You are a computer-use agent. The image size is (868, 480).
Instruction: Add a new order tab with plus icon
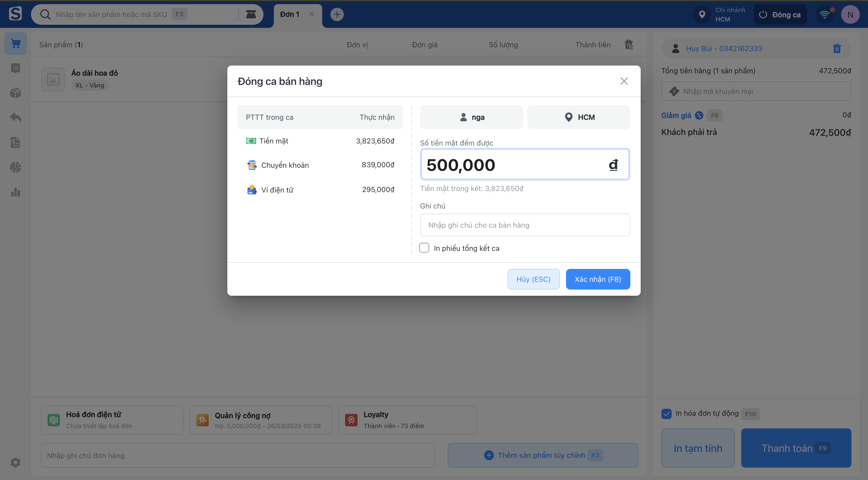[337, 14]
